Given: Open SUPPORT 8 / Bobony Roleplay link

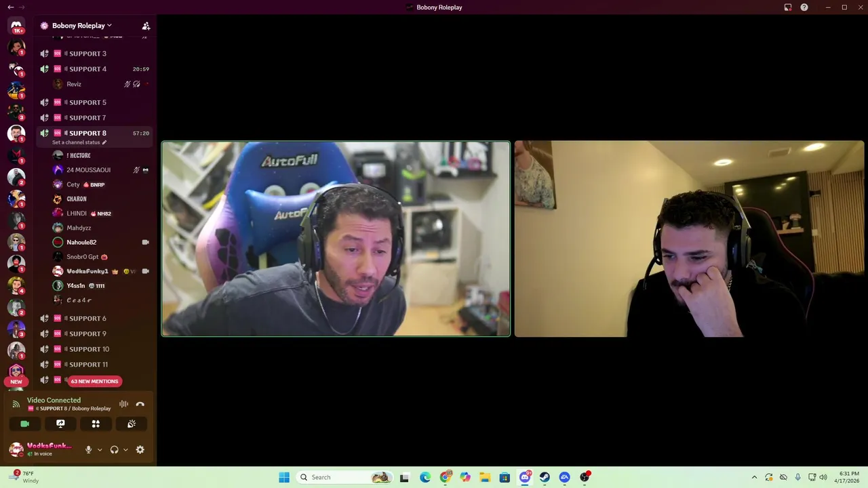Looking at the screenshot, I should 69,409.
